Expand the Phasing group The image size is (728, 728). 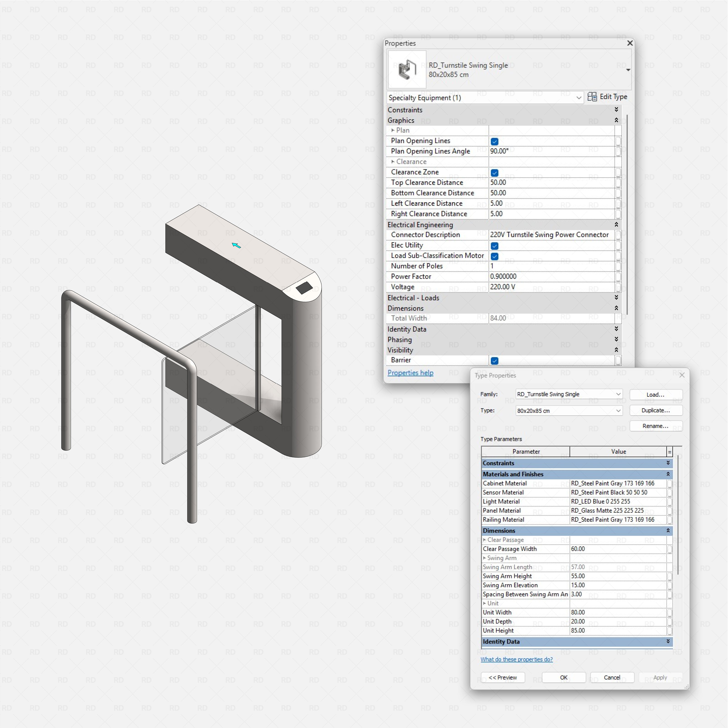pyautogui.click(x=616, y=339)
